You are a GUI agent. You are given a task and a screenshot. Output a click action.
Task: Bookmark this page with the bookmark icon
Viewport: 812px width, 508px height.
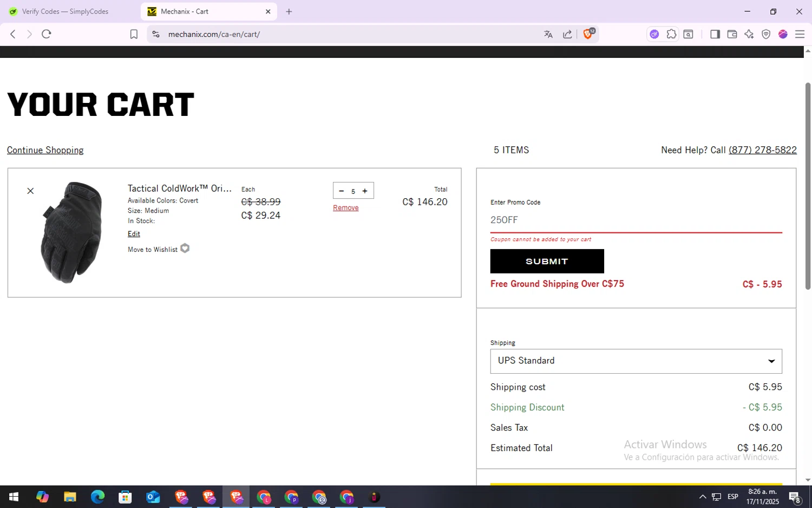coord(134,34)
